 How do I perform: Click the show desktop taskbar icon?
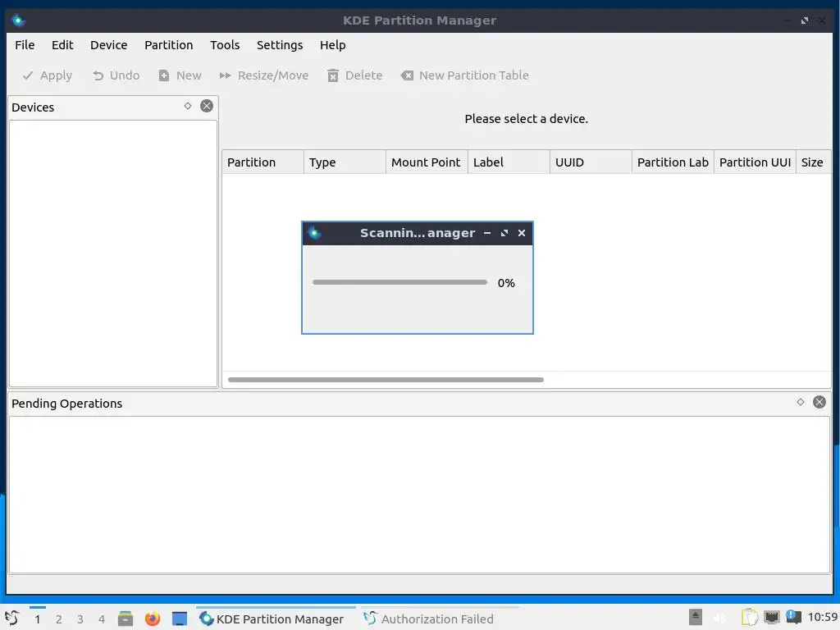point(180,619)
